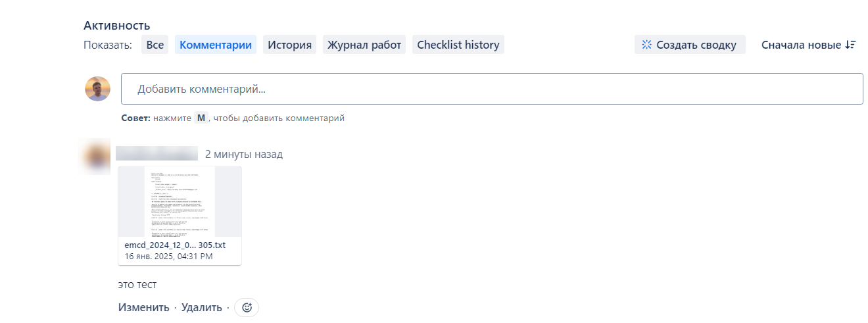Image resolution: width=868 pixels, height=323 pixels.
Task: Click the emcd_2024_12_0... 305.txt file name
Action: pos(175,245)
